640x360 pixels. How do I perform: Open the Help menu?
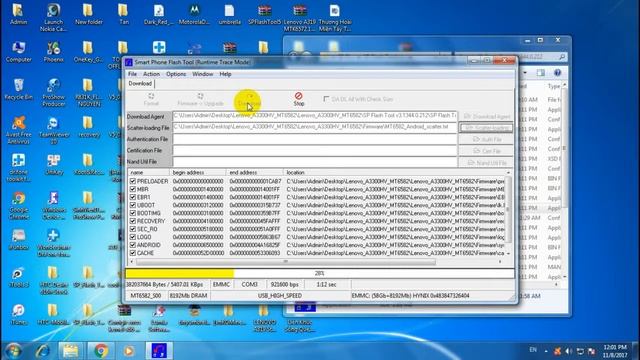(x=225, y=74)
